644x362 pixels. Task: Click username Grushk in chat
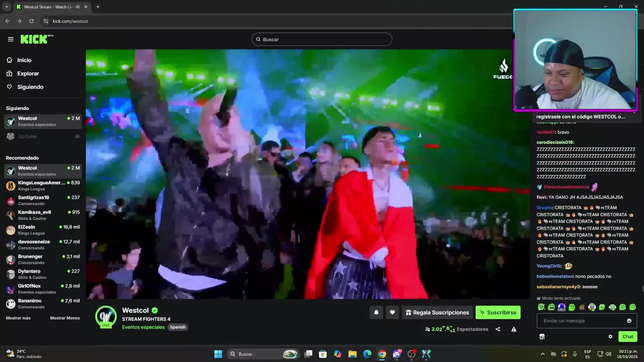pyautogui.click(x=544, y=208)
